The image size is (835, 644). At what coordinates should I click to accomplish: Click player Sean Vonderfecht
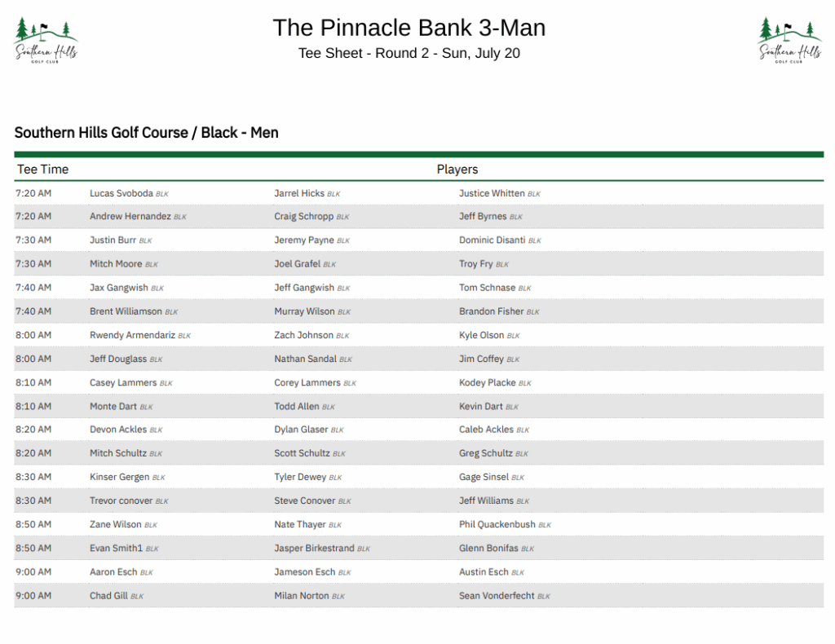click(497, 596)
